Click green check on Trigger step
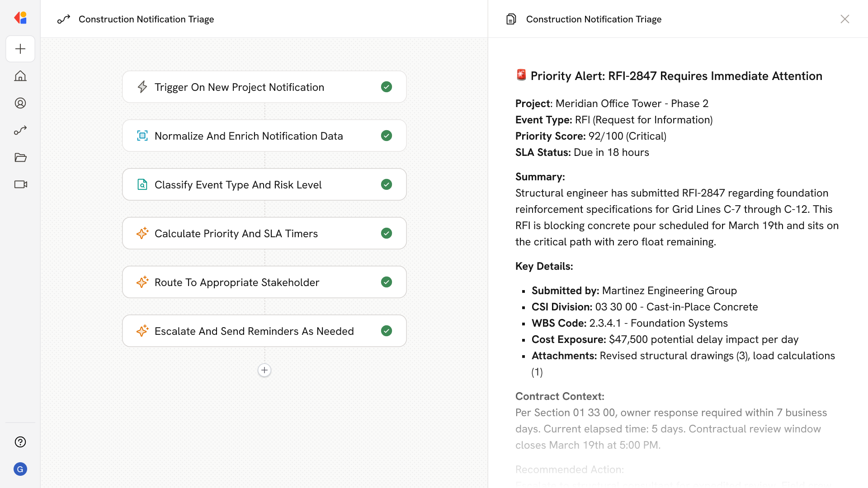 [x=387, y=87]
